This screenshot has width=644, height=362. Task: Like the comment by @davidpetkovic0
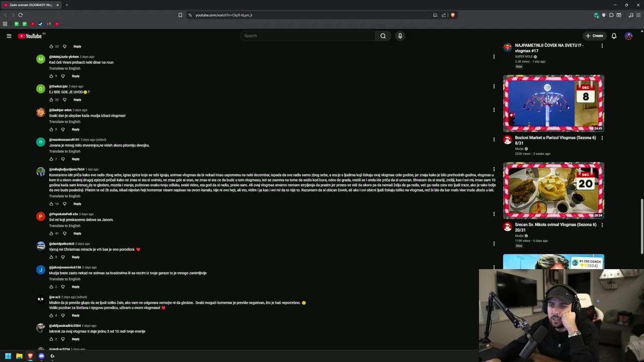[x=51, y=257]
